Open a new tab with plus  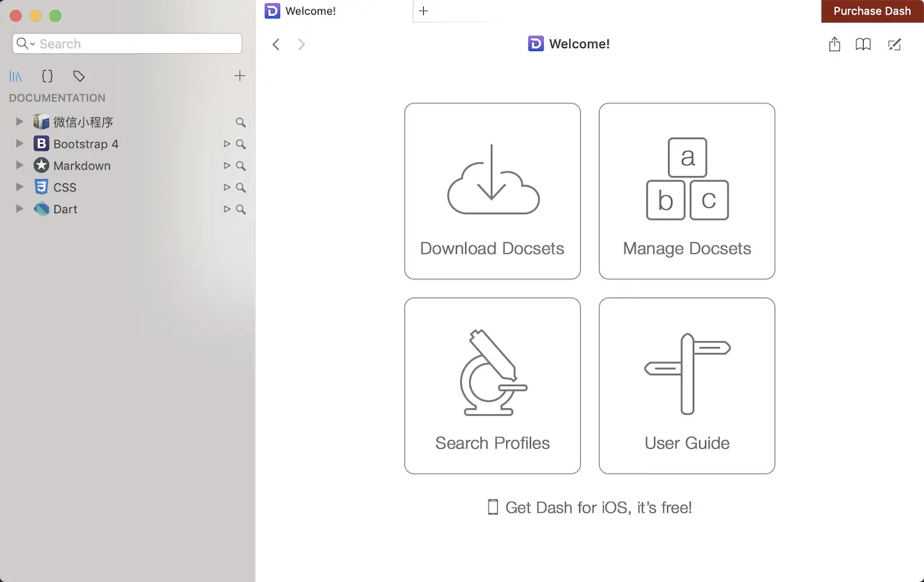tap(424, 11)
